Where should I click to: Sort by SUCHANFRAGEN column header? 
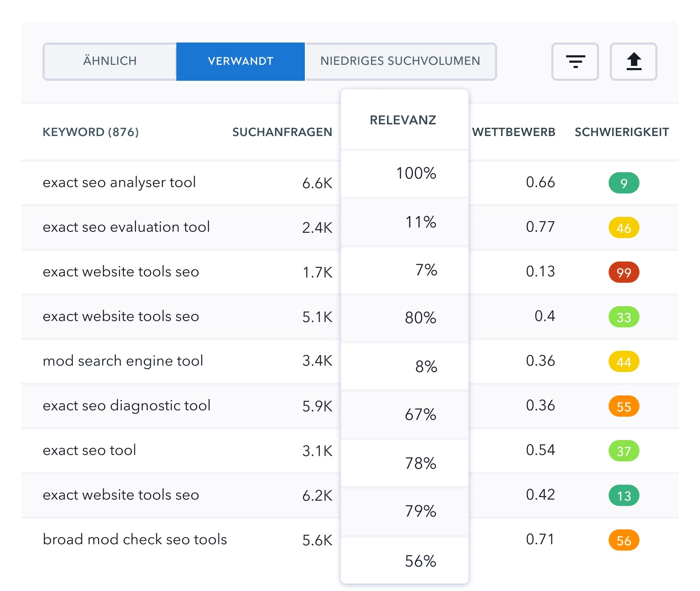tap(282, 132)
